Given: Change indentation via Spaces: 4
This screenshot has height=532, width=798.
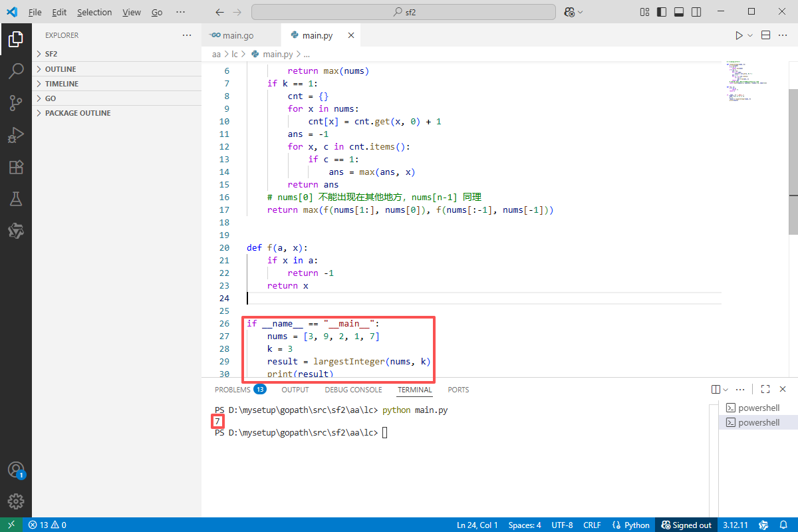Looking at the screenshot, I should click(525, 525).
